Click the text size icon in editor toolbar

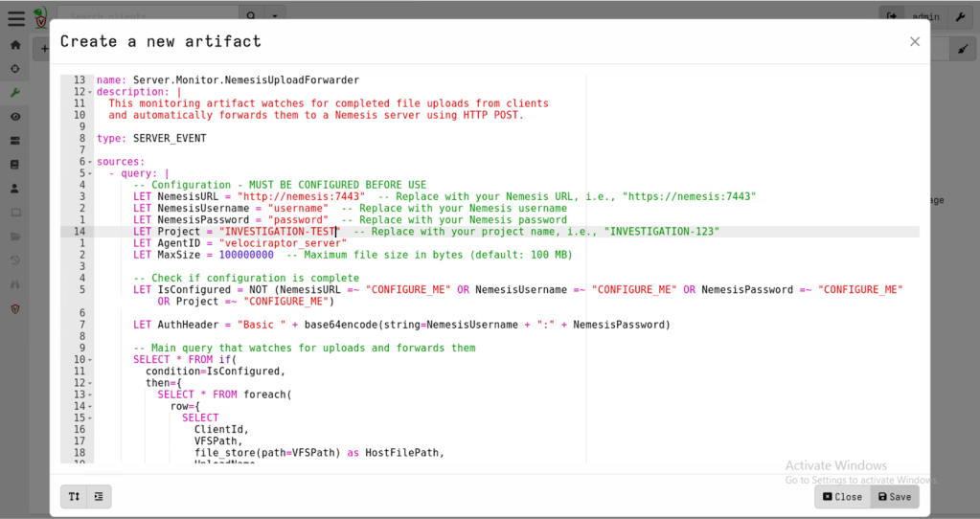coord(74,496)
